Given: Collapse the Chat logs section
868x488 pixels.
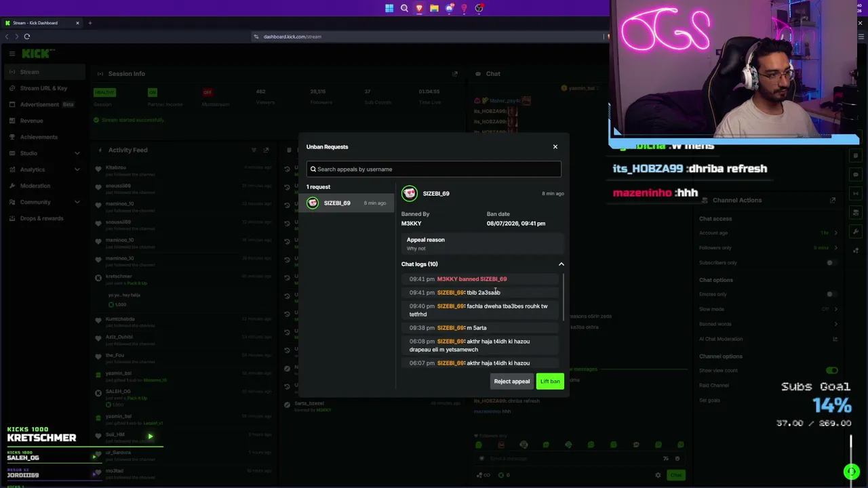Looking at the screenshot, I should [x=561, y=264].
